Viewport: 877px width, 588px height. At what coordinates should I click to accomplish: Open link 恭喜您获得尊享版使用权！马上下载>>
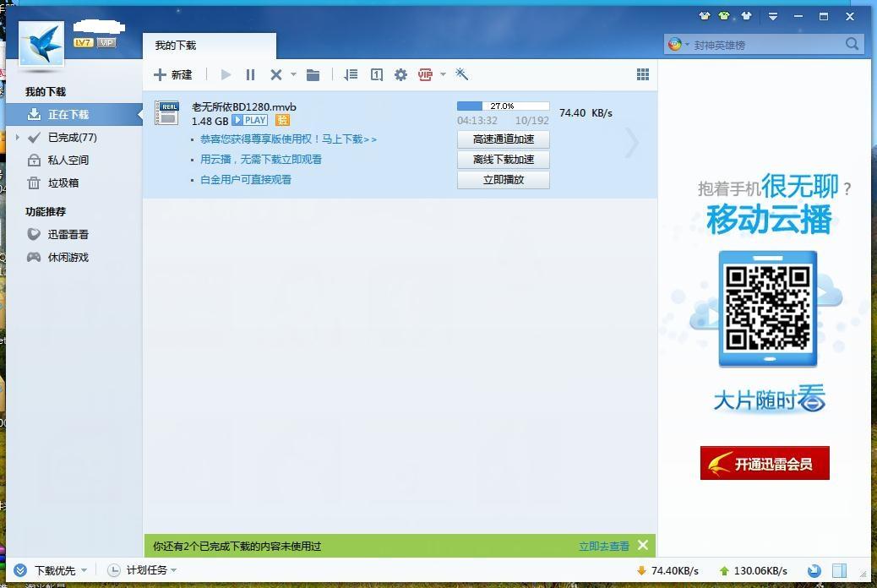click(x=289, y=139)
